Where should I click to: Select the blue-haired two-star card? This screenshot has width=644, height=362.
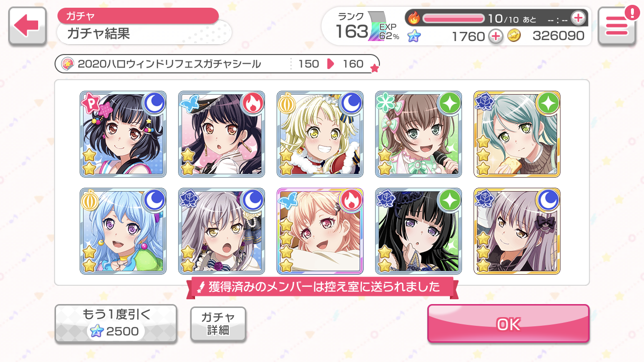[123, 231]
